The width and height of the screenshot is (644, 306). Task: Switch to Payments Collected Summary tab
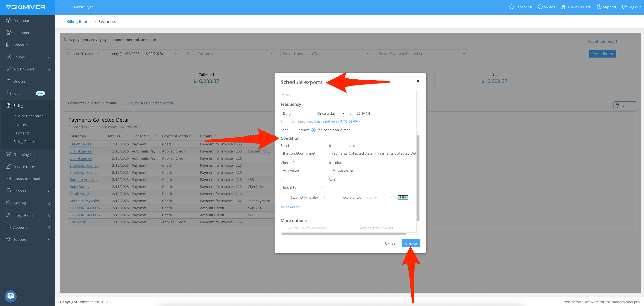click(x=93, y=103)
